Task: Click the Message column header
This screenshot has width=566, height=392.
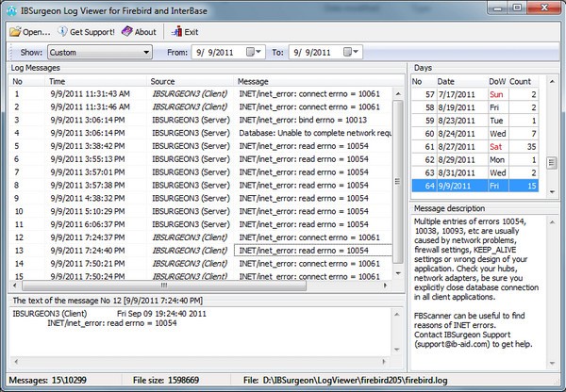Action: coord(311,82)
